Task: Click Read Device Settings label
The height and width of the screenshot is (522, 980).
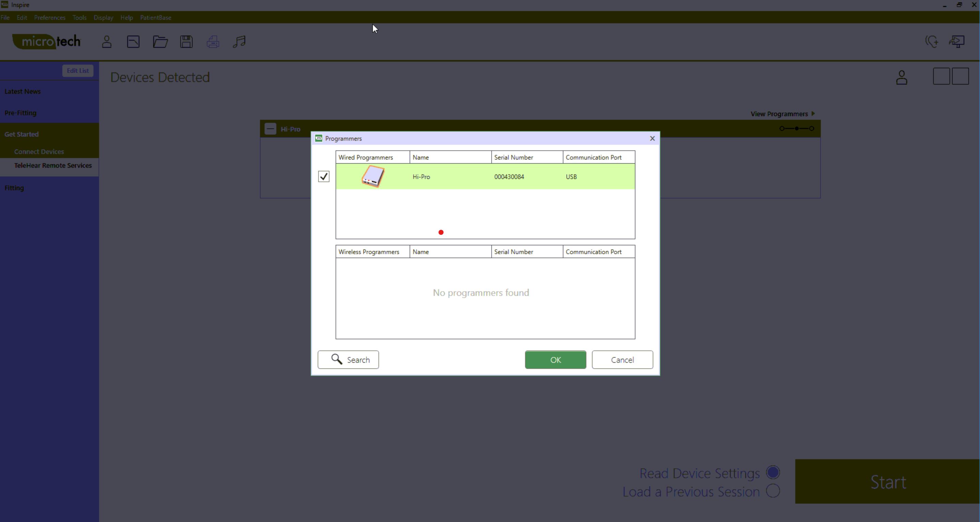Action: point(699,473)
